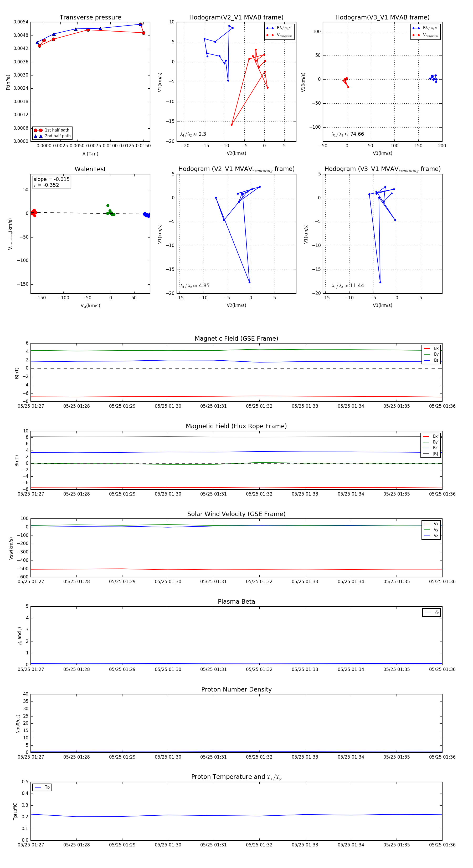
Task: Click the eigenvalue ratio "≈ 4.85" annotation
Action: pyautogui.click(x=194, y=286)
